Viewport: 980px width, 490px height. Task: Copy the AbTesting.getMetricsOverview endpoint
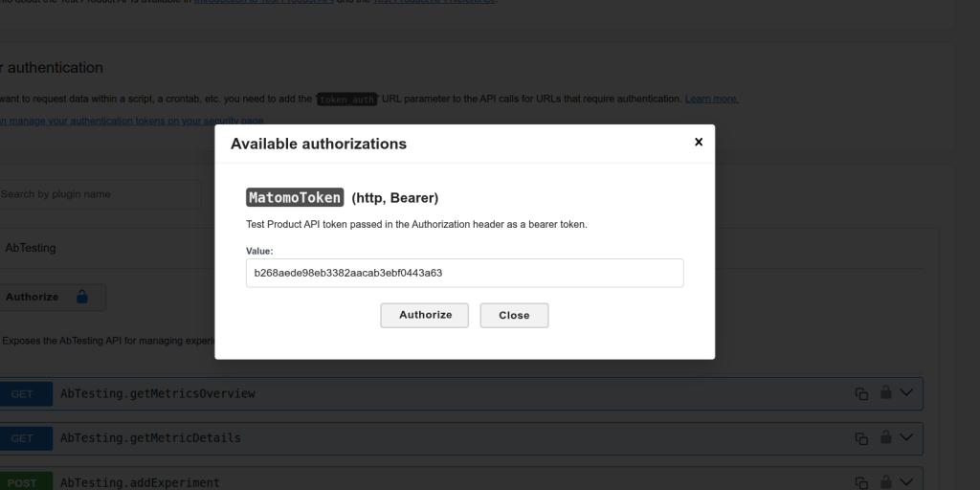(861, 393)
